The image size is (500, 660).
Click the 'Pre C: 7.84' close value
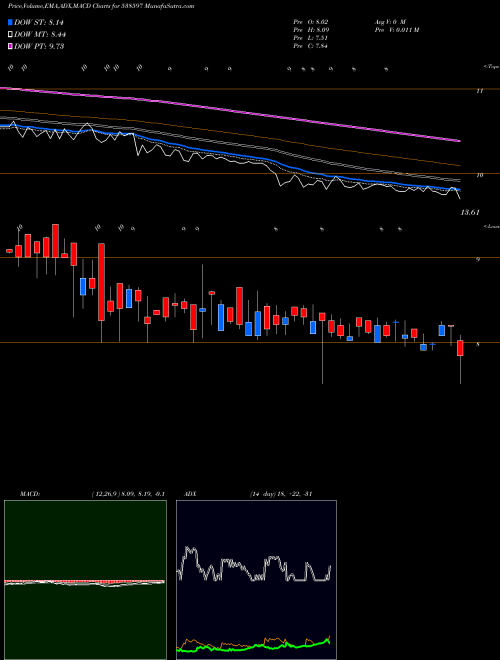311,46
